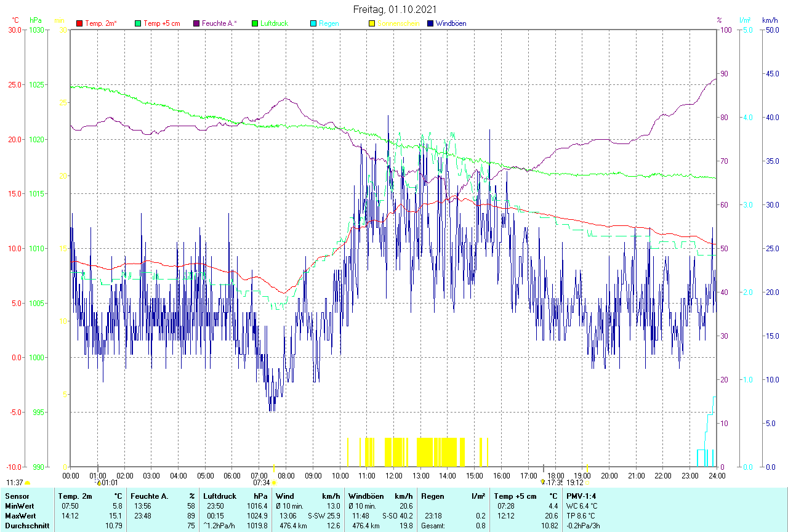The height and width of the screenshot is (532, 788).
Task: Click the ground temperature minimum '4.4'
Action: pos(552,506)
